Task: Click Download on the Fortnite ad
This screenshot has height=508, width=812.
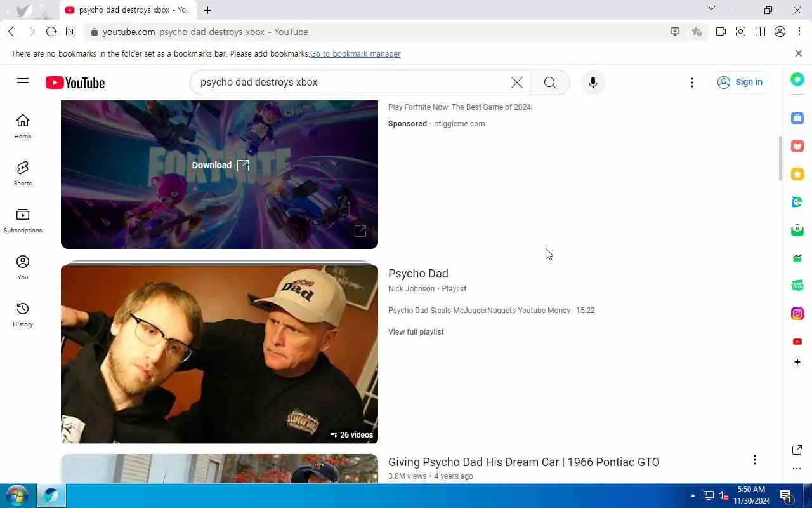Action: click(220, 165)
